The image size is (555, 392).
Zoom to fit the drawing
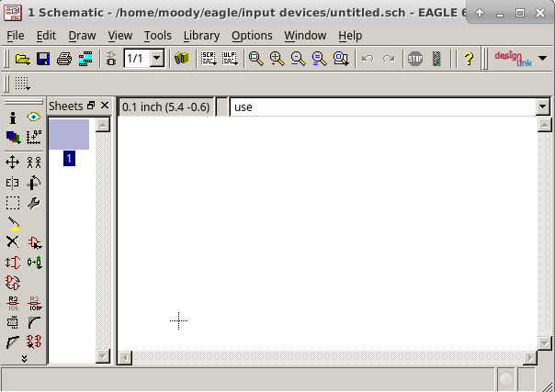pyautogui.click(x=256, y=59)
